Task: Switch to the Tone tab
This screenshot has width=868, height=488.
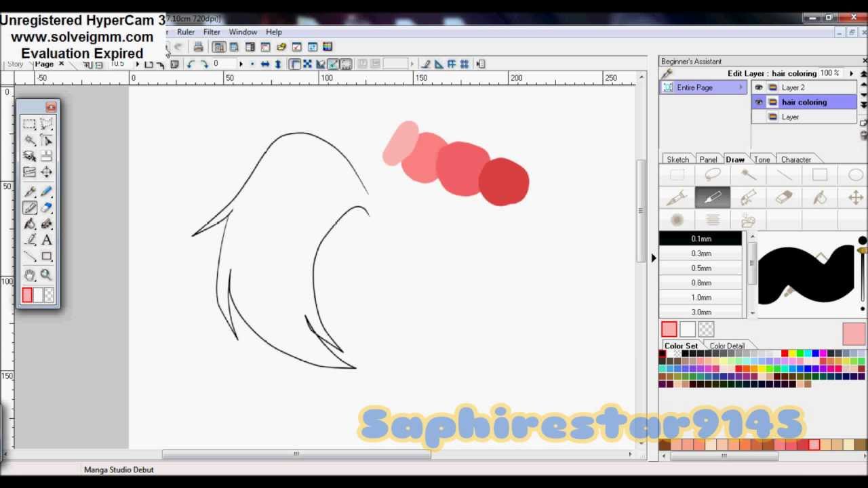Action: coord(762,159)
